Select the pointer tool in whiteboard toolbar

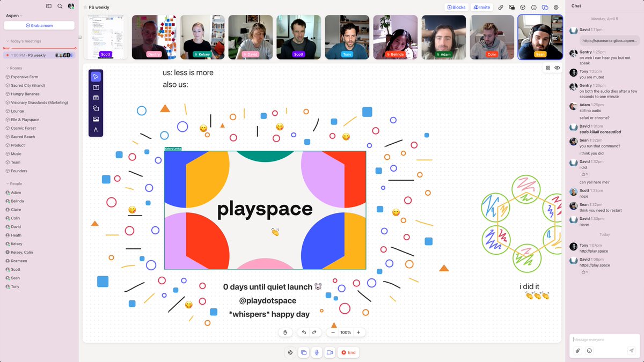pyautogui.click(x=96, y=77)
